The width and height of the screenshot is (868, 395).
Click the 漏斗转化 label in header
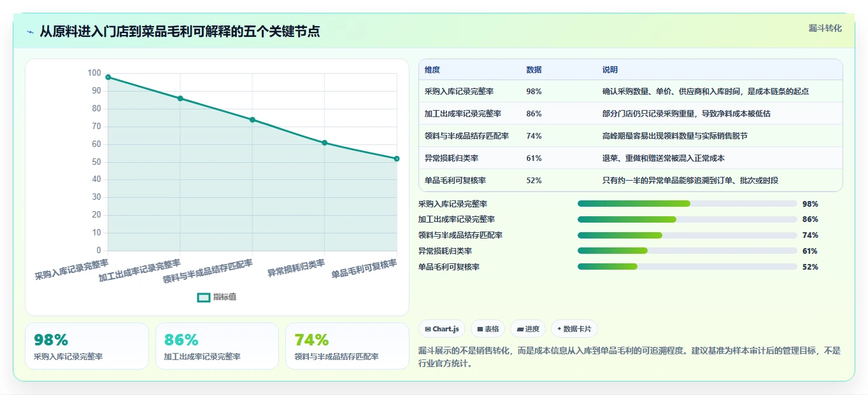(825, 28)
